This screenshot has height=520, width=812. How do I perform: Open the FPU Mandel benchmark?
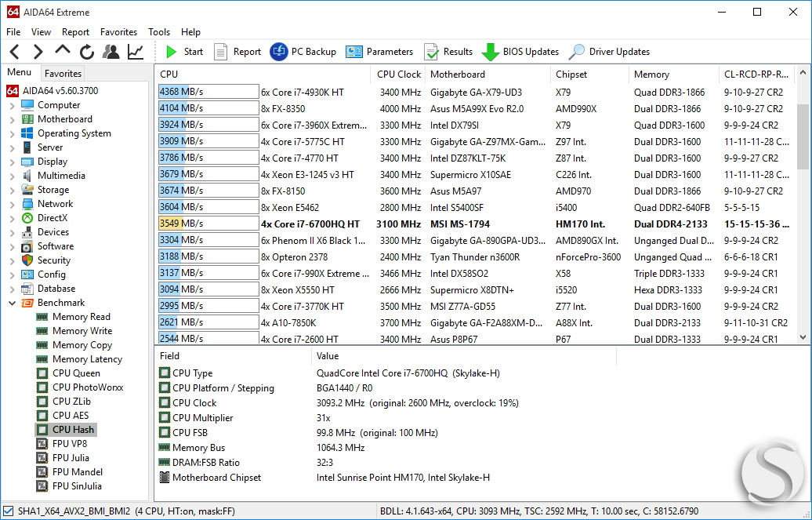coord(70,472)
